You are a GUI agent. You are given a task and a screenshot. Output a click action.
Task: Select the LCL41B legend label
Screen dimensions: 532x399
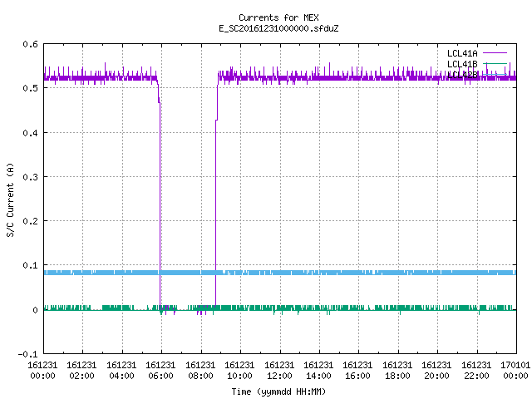462,64
